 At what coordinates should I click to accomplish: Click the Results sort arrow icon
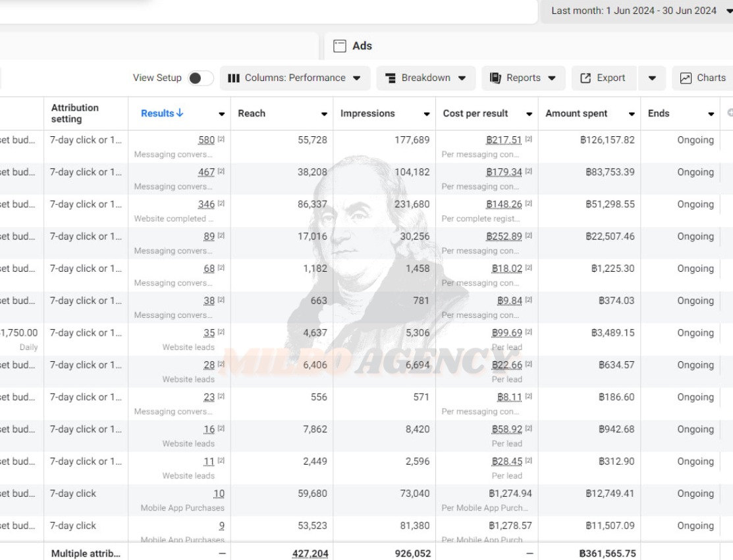click(x=180, y=113)
